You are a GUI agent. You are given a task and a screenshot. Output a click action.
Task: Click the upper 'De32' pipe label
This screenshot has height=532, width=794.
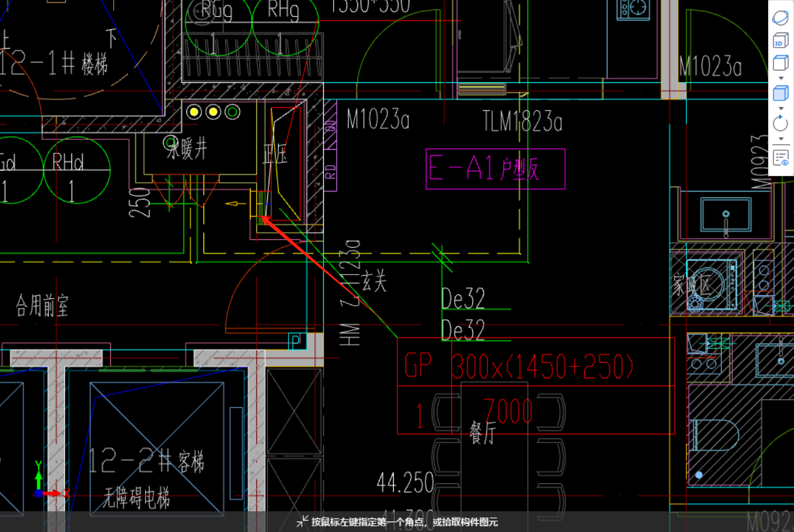pos(463,298)
